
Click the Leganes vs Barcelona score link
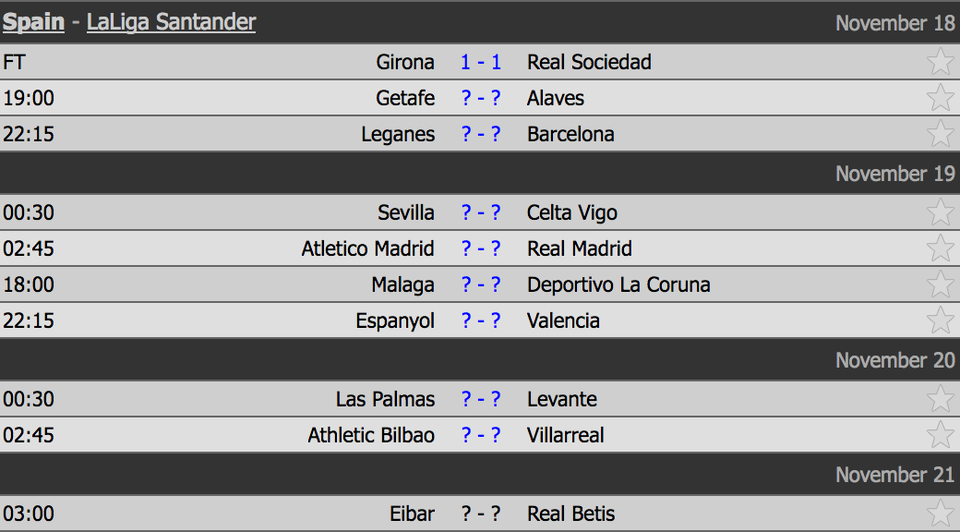[x=481, y=134]
